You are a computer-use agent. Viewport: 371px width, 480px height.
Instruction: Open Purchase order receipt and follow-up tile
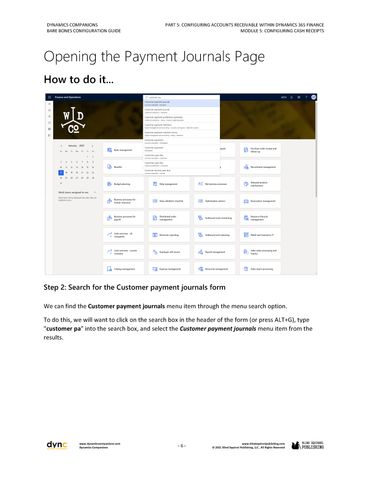pyautogui.click(x=260, y=150)
